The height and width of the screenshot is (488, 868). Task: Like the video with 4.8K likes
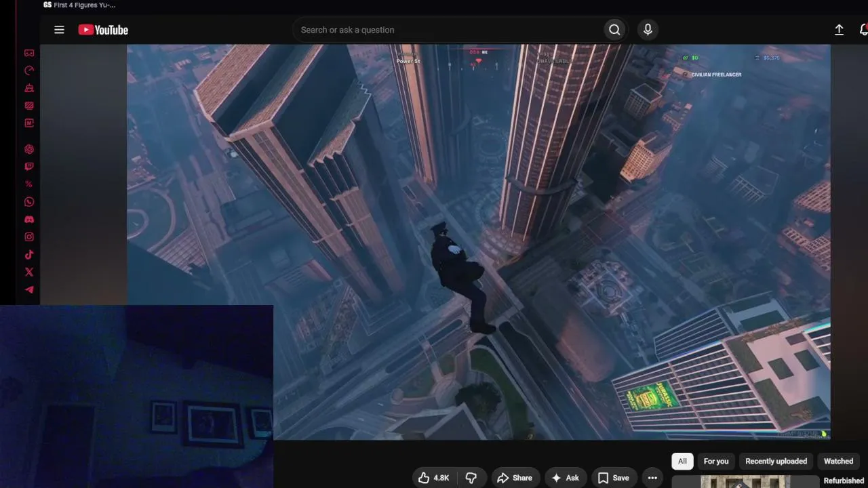point(434,478)
